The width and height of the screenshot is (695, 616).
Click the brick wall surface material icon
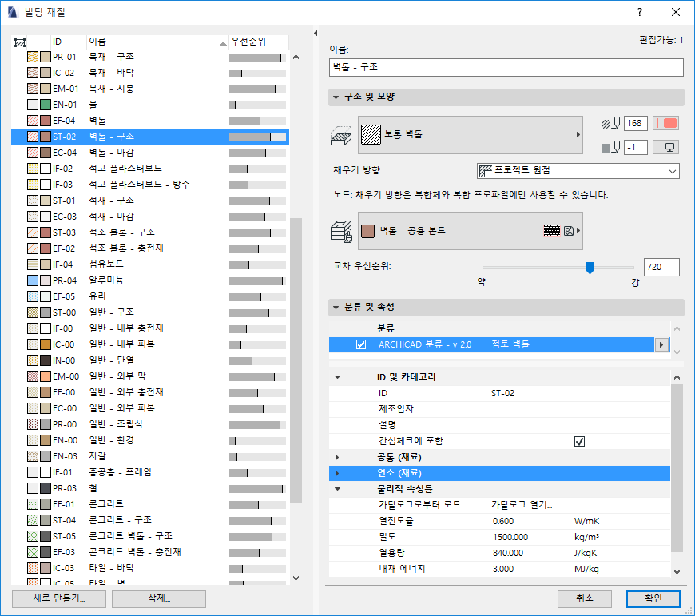[x=341, y=232]
